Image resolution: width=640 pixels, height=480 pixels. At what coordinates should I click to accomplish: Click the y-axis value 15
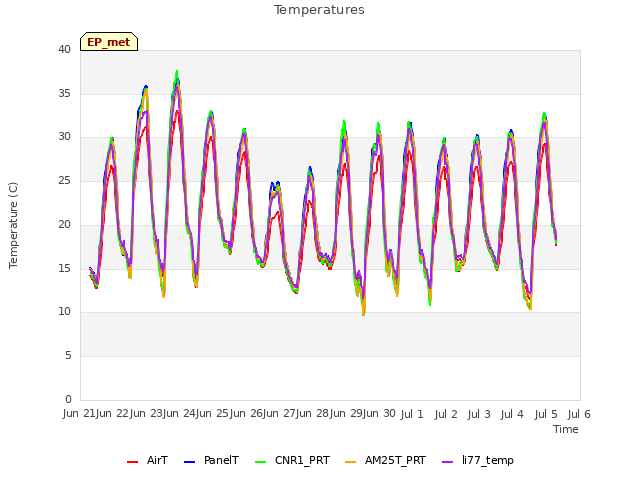[x=64, y=268]
